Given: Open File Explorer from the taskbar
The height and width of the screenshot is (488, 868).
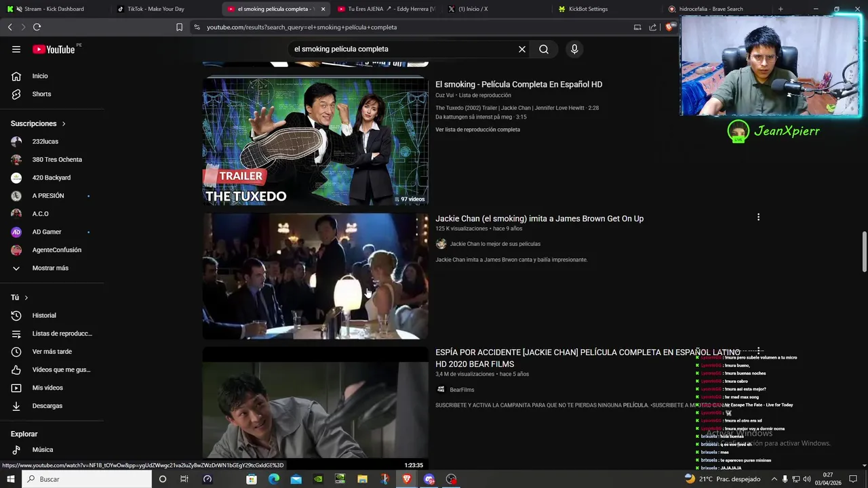Looking at the screenshot, I should (362, 479).
